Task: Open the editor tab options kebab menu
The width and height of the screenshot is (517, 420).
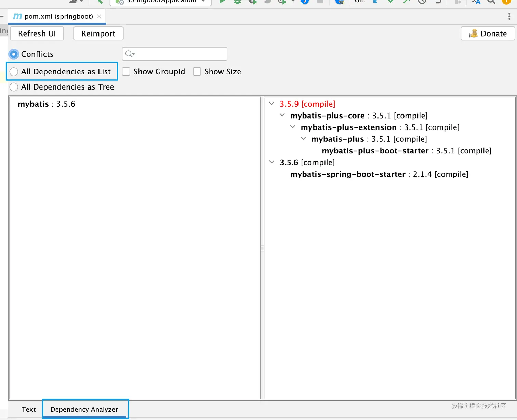Action: (509, 16)
